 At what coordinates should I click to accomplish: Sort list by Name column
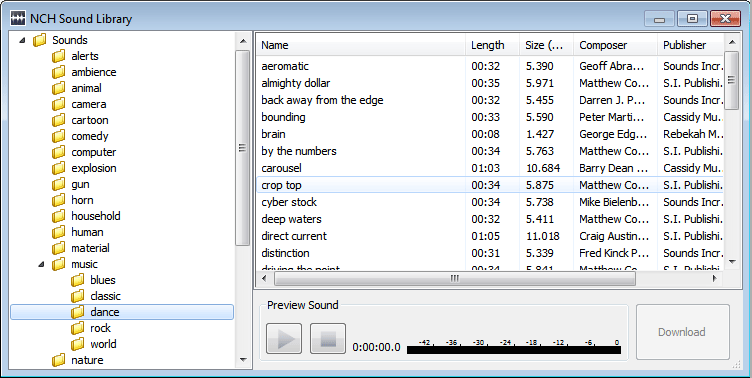(360, 45)
